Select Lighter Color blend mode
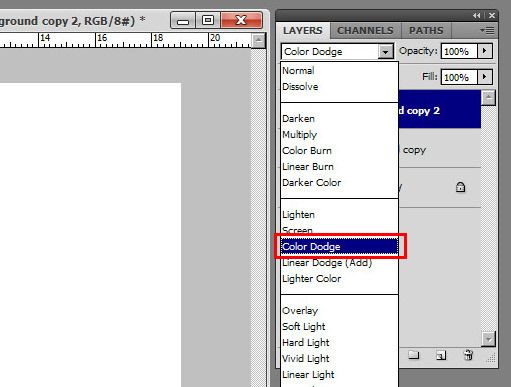511x387 pixels. point(339,279)
